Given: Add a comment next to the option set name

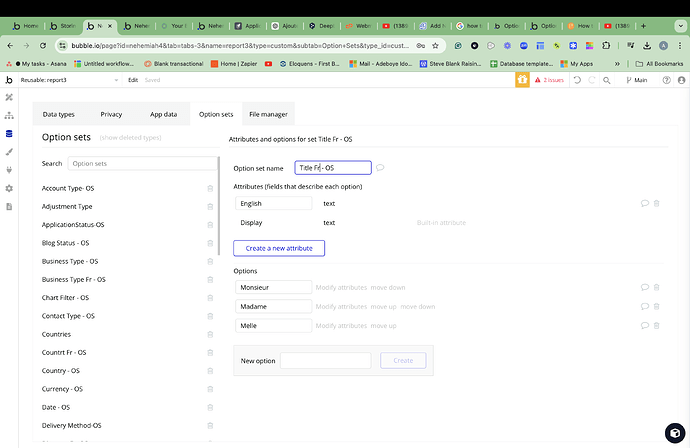Looking at the screenshot, I should click(x=380, y=168).
